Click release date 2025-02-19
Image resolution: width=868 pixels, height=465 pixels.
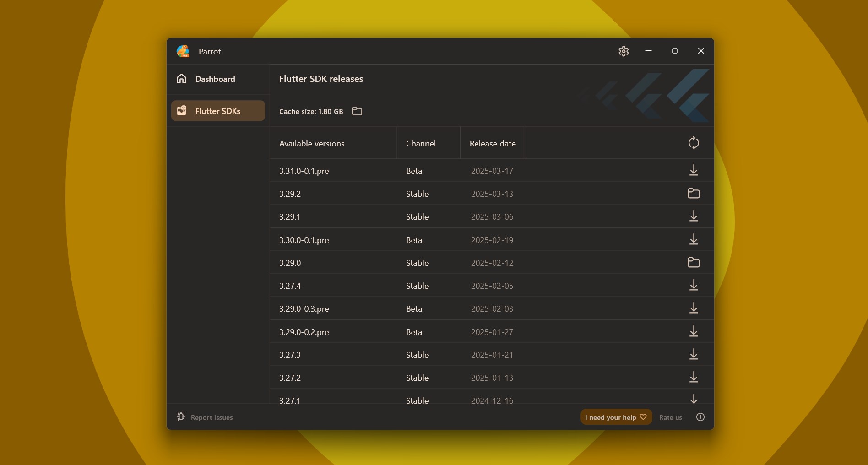coord(492,240)
